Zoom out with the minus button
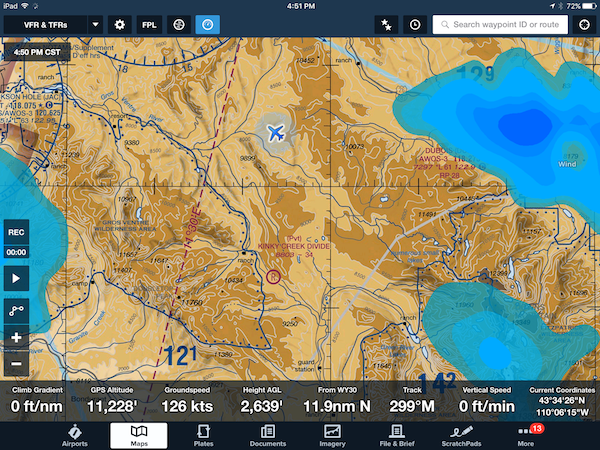The image size is (600, 450). click(16, 363)
